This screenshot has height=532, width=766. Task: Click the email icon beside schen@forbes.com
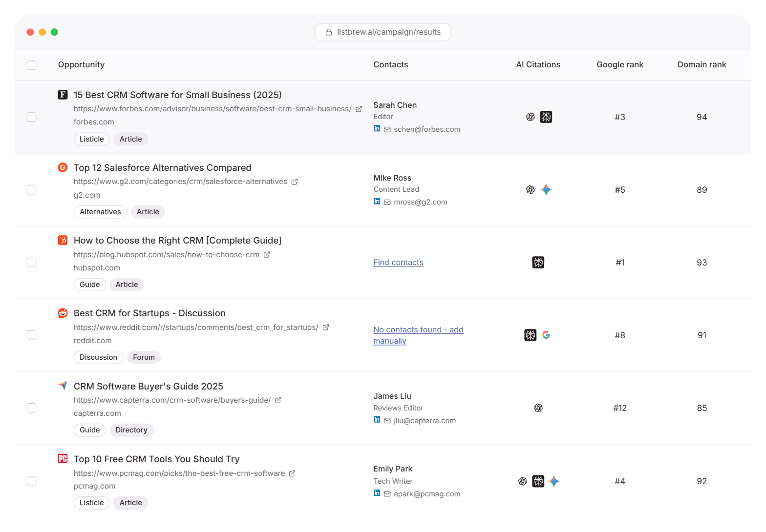[387, 129]
